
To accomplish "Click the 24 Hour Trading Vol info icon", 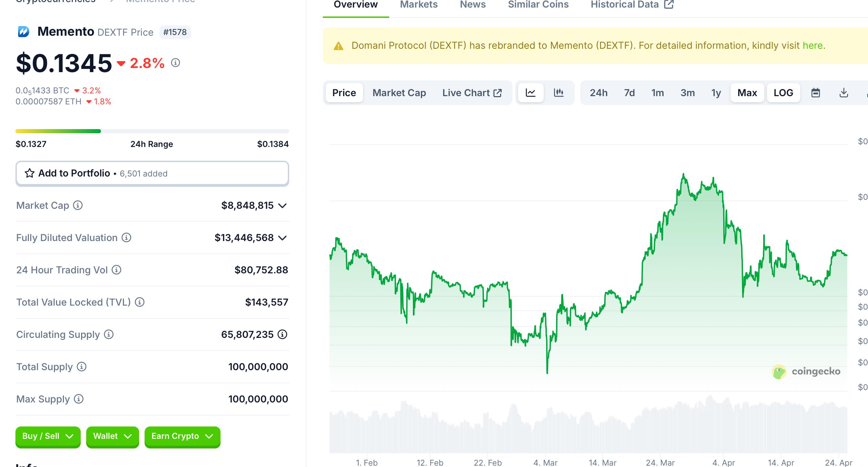I will [117, 270].
